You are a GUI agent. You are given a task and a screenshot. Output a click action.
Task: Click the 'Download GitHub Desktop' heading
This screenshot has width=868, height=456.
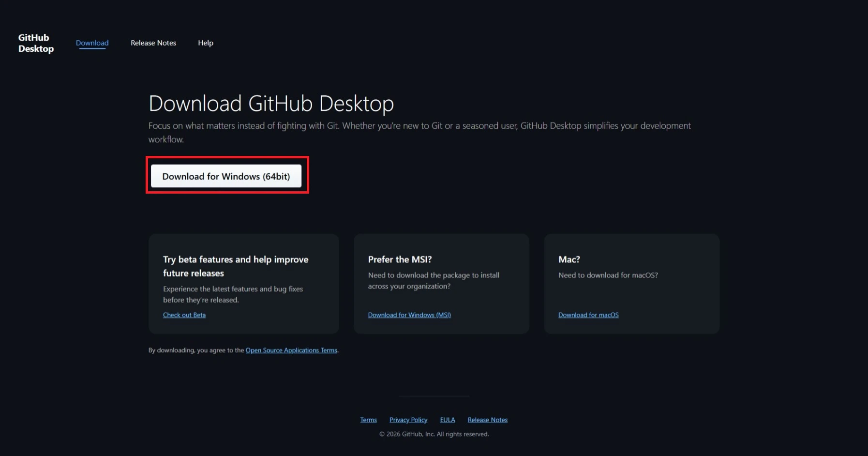point(271,104)
